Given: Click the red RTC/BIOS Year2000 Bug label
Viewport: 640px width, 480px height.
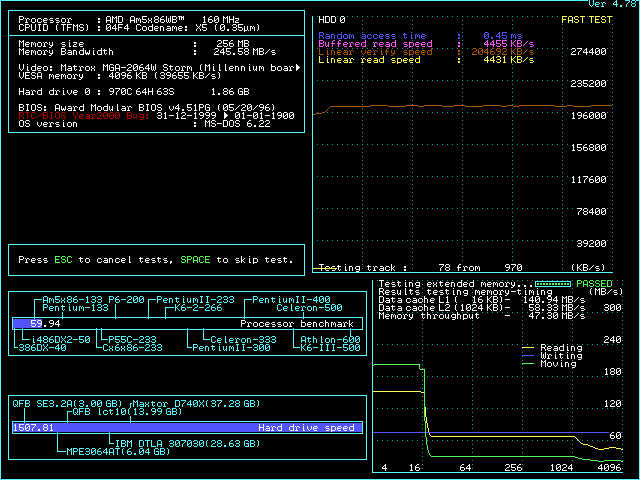Looking at the screenshot, I should (84, 116).
